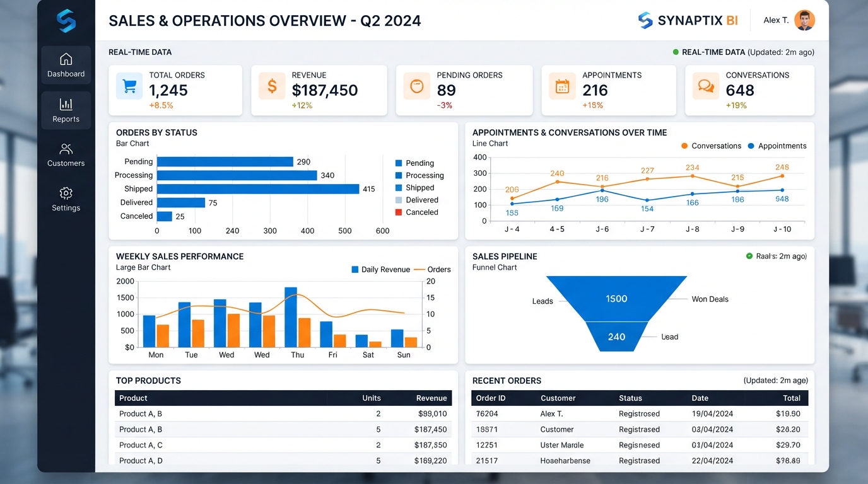Click the Date column header
This screenshot has width=868, height=484.
pos(700,398)
